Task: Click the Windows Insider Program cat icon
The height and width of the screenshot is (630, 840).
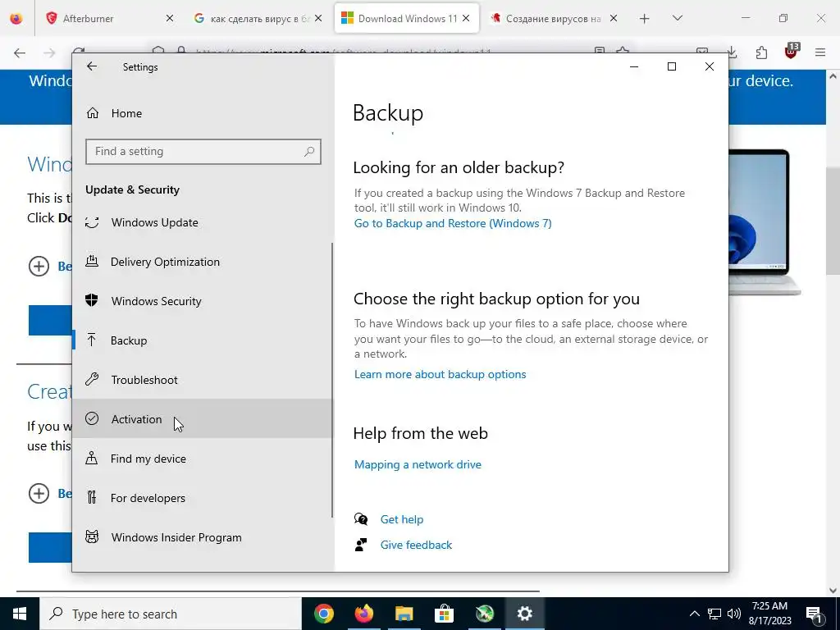Action: [x=92, y=536]
